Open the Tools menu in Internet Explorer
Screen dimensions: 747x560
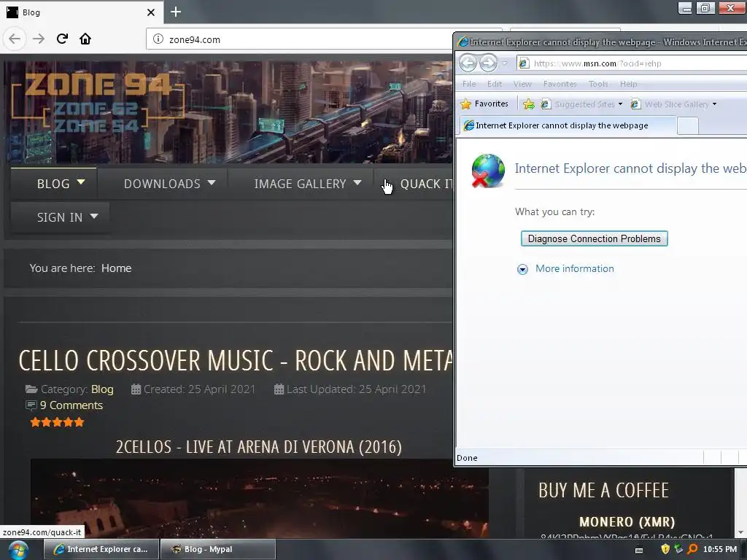click(x=598, y=84)
